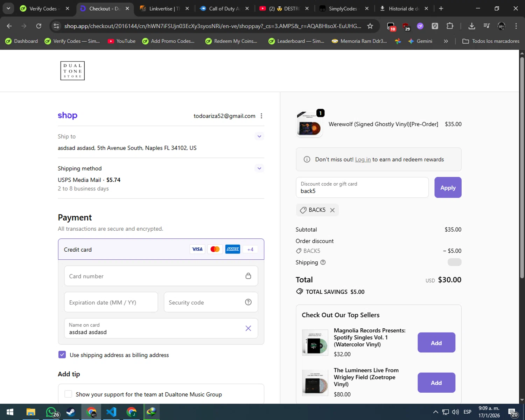This screenshot has height=420, width=525.
Task: Open a new browser tab
Action: 441,8
